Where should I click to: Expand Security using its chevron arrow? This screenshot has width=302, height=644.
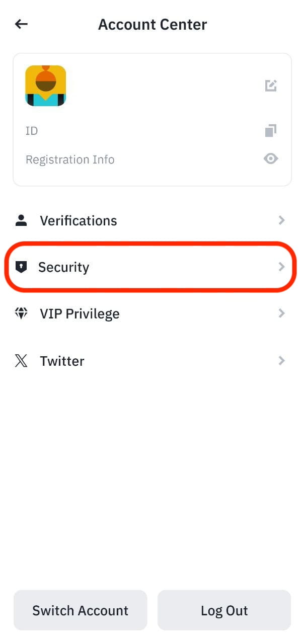tap(282, 267)
